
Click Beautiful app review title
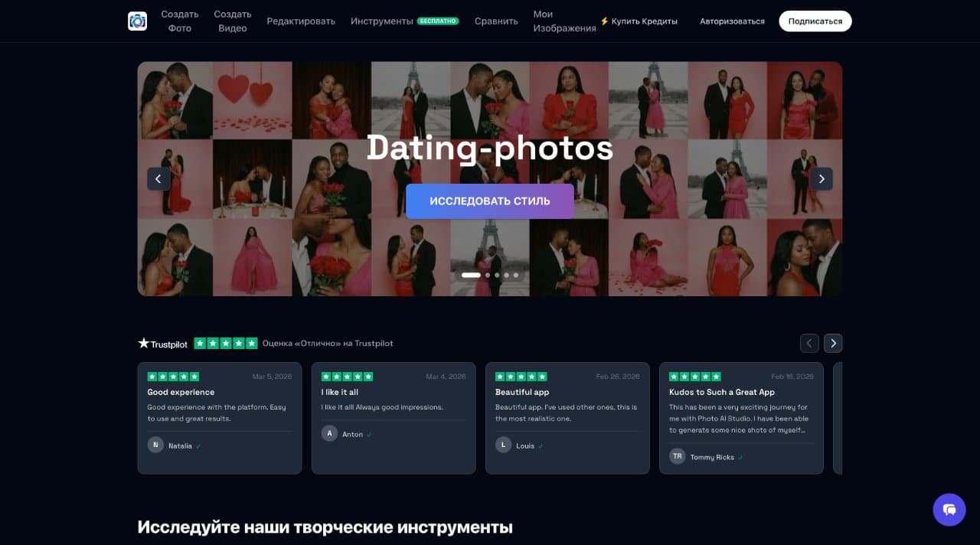(522, 392)
